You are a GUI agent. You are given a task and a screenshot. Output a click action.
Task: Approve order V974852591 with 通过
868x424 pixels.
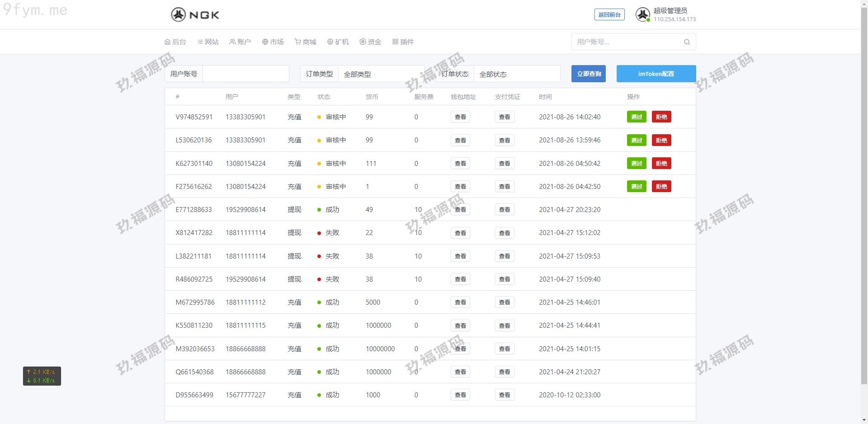pos(637,117)
